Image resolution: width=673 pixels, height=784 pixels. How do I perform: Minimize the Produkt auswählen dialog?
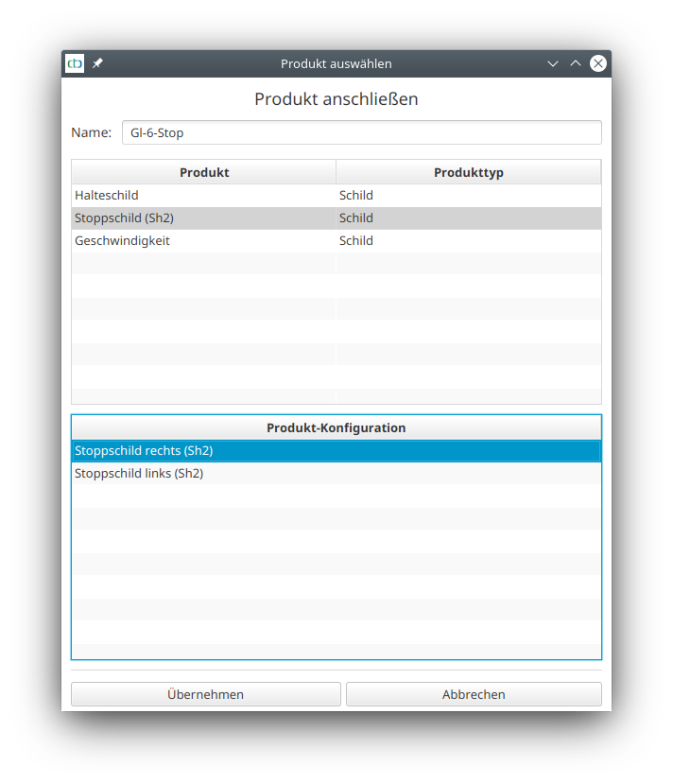click(x=553, y=63)
